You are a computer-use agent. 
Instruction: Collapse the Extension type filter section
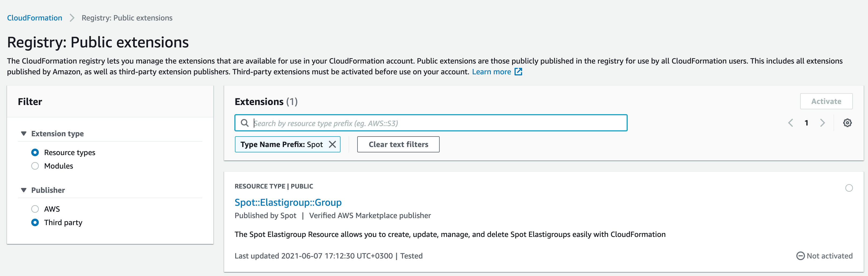point(24,134)
